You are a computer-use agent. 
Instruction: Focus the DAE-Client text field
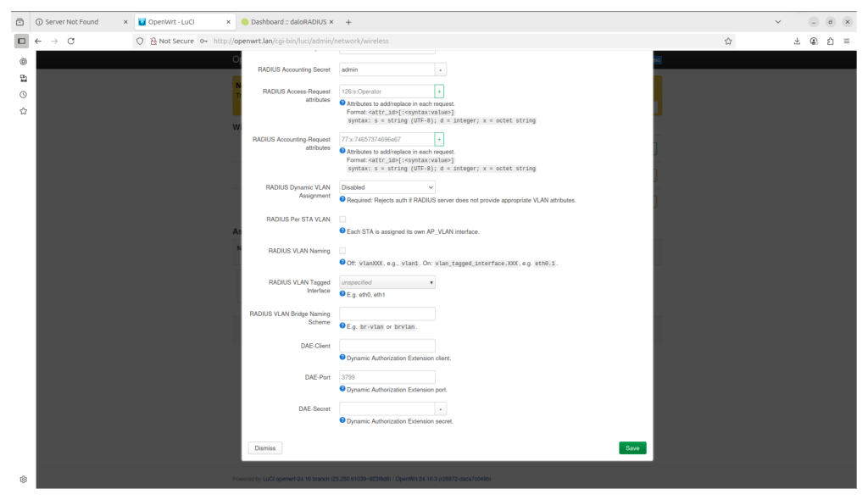point(387,346)
